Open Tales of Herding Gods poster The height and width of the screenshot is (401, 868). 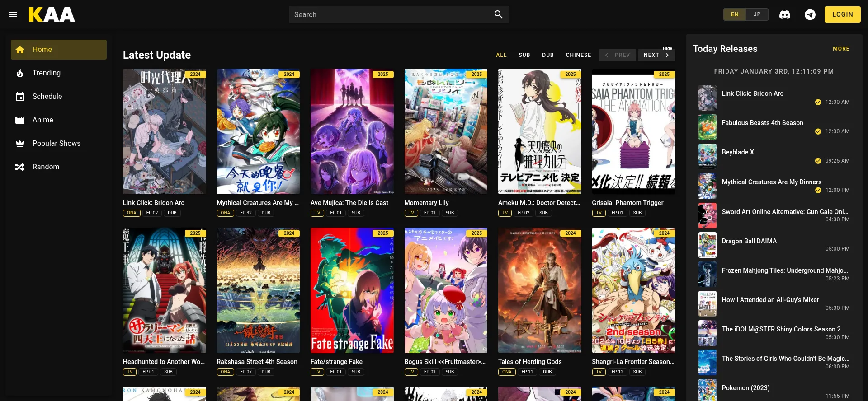click(x=540, y=290)
